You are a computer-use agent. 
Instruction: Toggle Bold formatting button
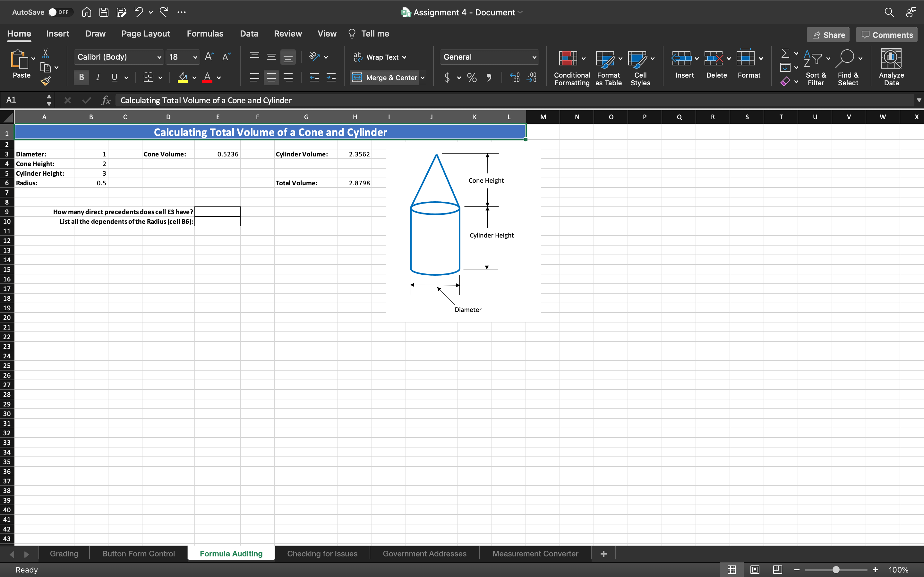[x=81, y=78]
